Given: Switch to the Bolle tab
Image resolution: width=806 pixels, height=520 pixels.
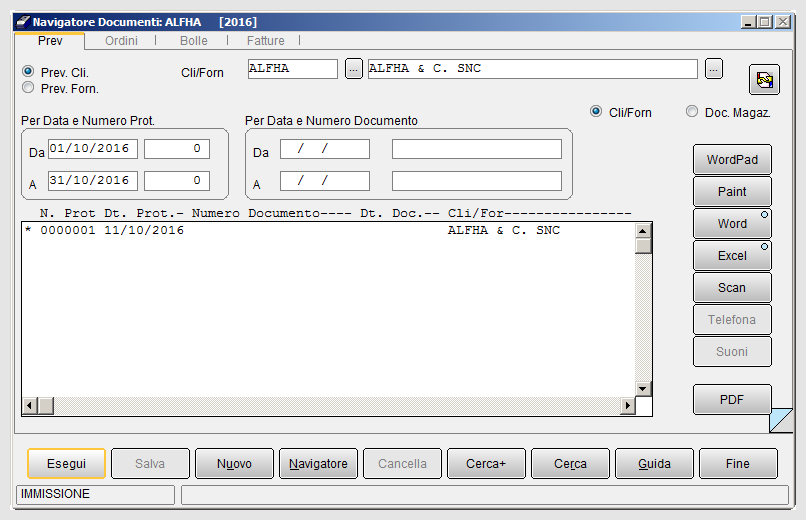Looking at the screenshot, I should pos(194,41).
